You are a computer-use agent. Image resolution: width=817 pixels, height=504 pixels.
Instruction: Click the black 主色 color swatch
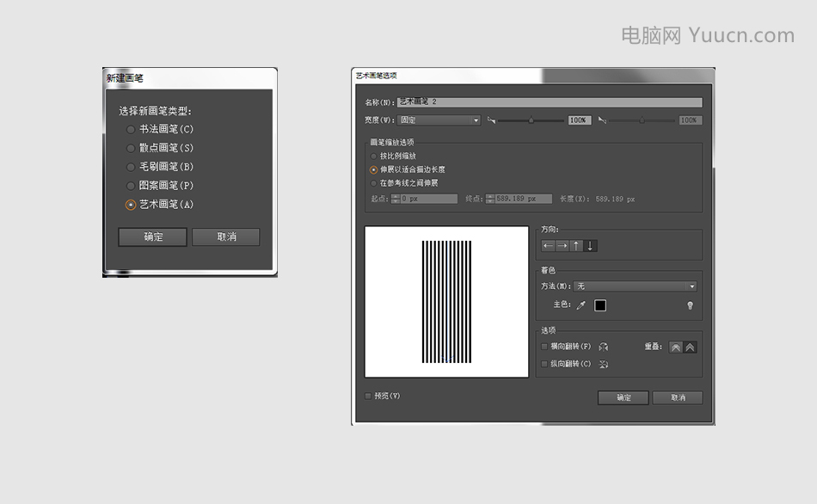(600, 305)
